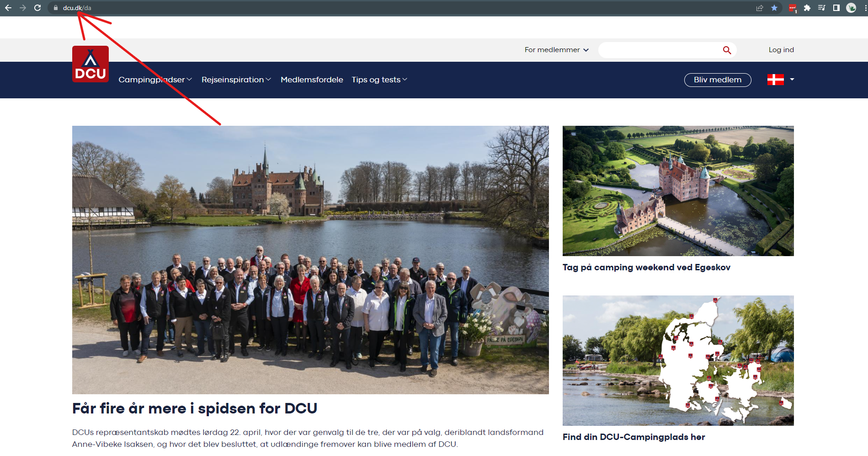Viewport: 868px width, 456px height.
Task: Open the Danish flag language selector
Action: coord(780,80)
